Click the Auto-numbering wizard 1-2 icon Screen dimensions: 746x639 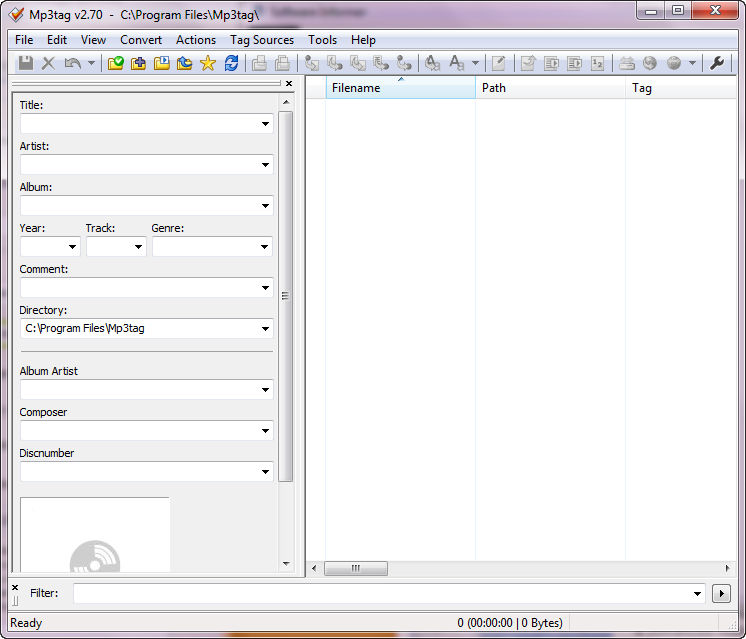pos(598,63)
